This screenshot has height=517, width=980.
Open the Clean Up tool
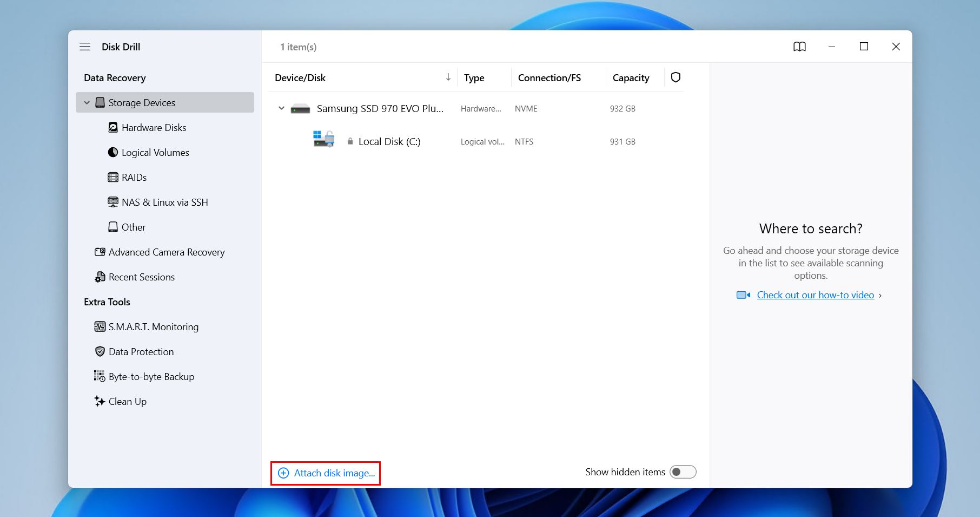click(x=127, y=401)
